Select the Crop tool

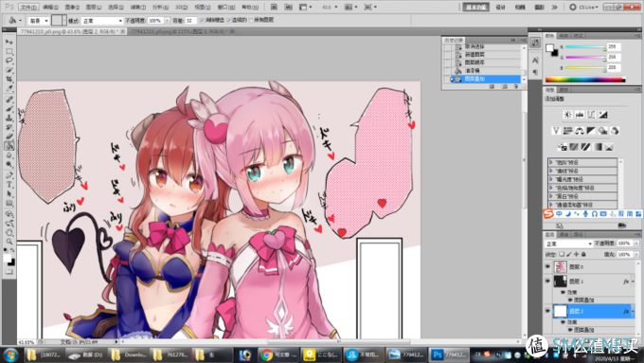tap(9, 79)
